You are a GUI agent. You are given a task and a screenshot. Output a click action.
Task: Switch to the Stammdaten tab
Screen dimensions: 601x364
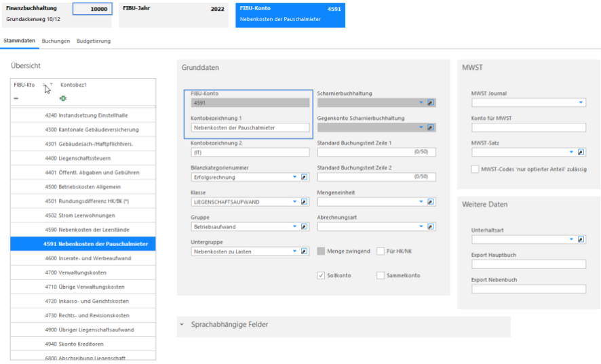pos(20,41)
